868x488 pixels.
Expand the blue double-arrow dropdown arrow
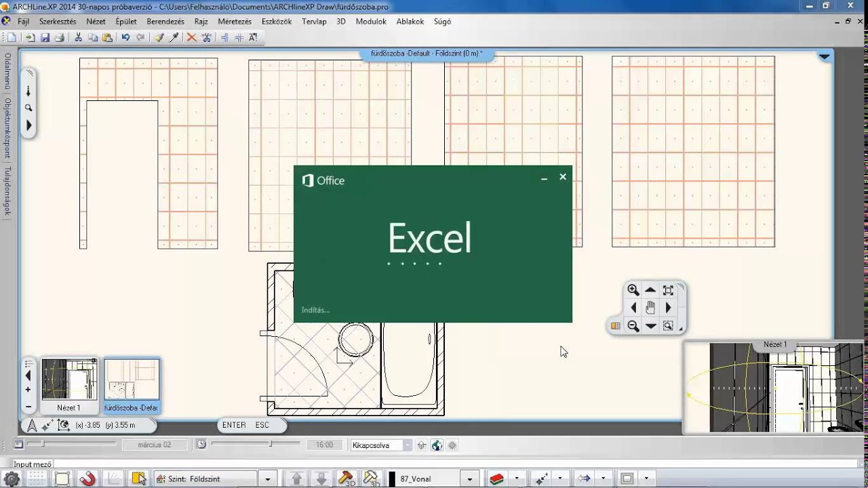(602, 479)
